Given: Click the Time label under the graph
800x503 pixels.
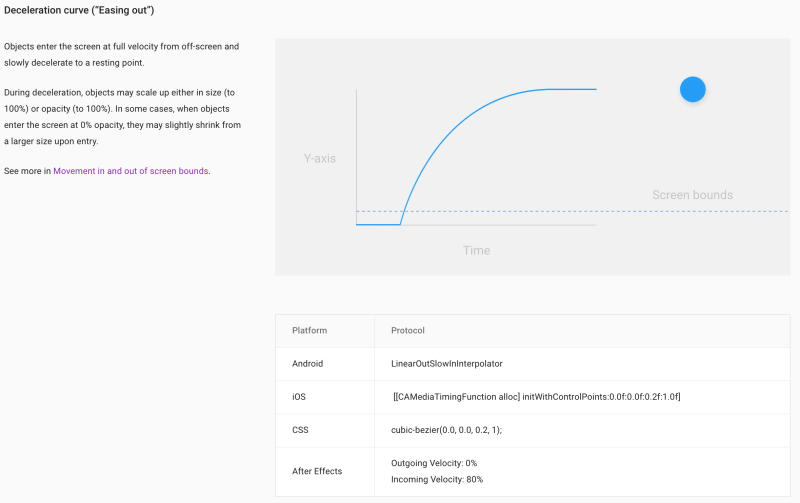Looking at the screenshot, I should pos(476,250).
